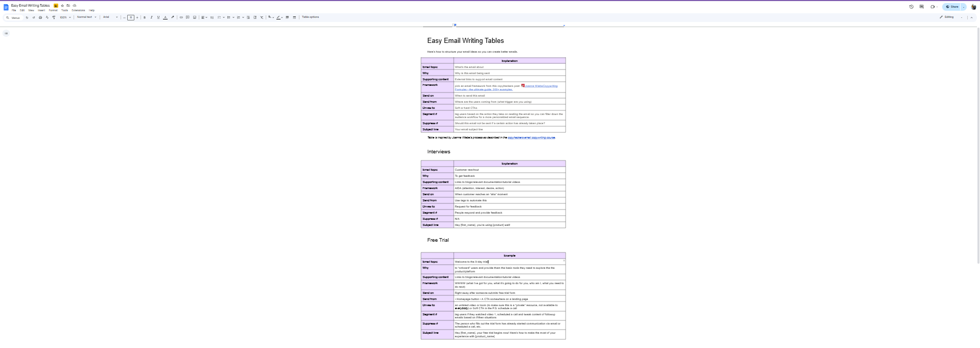Open Google account avatar
This screenshot has height=348, width=980.
[x=973, y=7]
